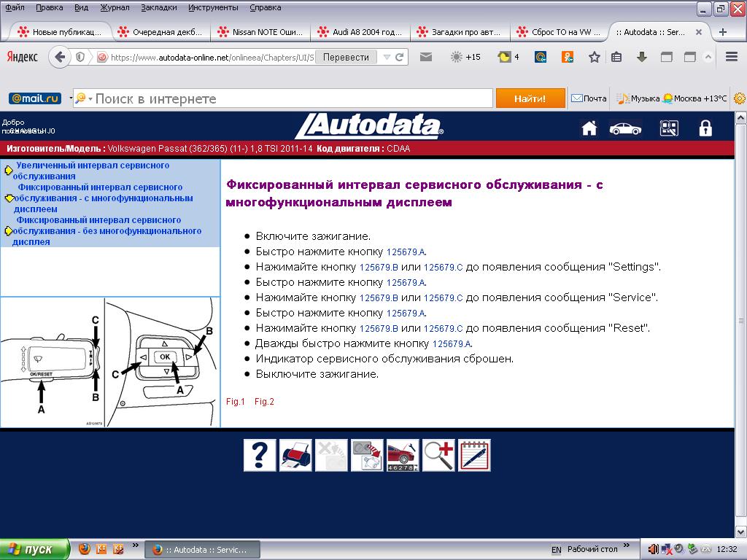Expand hidden taskbar toolbar items near Рабочий стол
747x560 pixels.
tap(626, 545)
